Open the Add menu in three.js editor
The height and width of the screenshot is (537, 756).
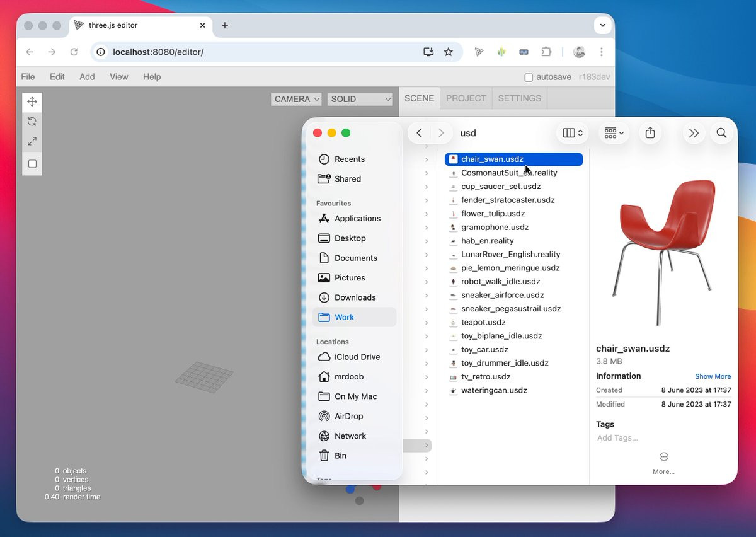point(87,77)
